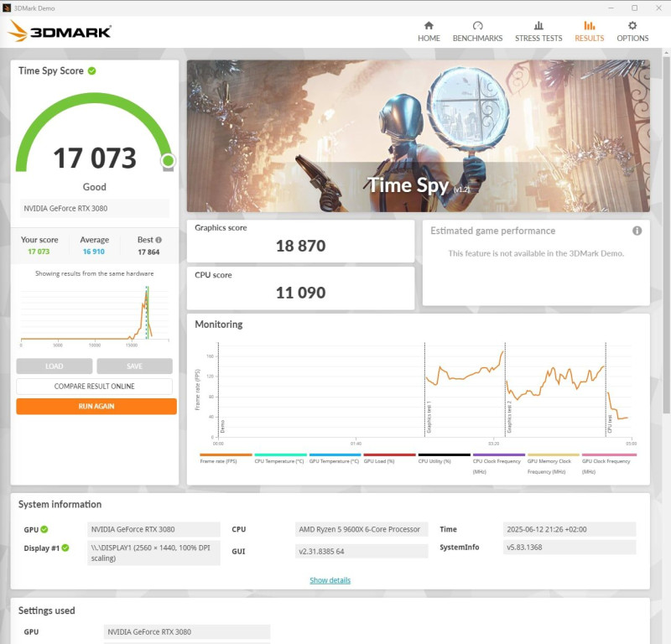This screenshot has width=671, height=644.
Task: Maximize the 3DMark Demo window
Action: pyautogui.click(x=635, y=8)
